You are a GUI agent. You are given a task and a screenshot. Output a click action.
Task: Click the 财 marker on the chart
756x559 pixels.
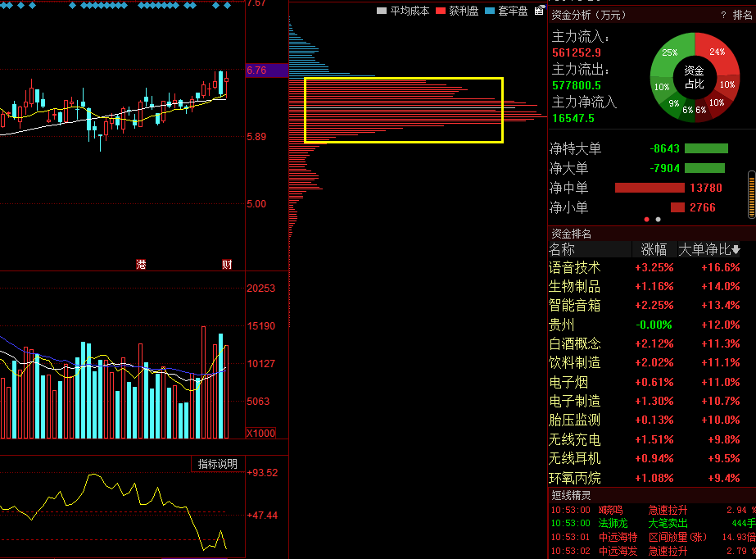coord(227,264)
